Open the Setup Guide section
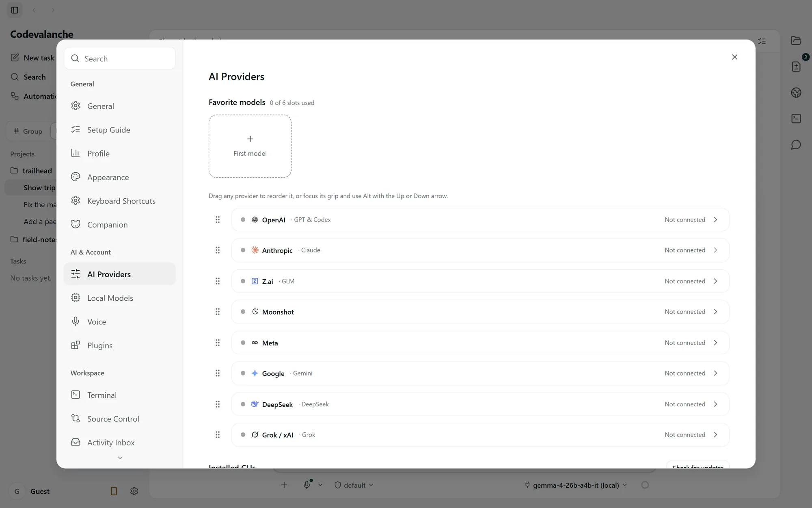This screenshot has height=508, width=812. tap(120, 130)
